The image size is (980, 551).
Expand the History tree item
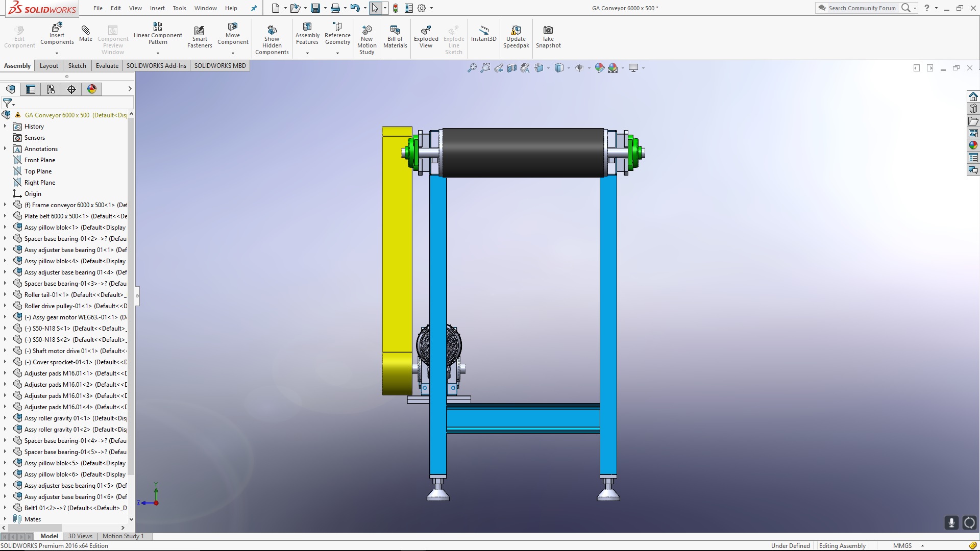pyautogui.click(x=5, y=126)
